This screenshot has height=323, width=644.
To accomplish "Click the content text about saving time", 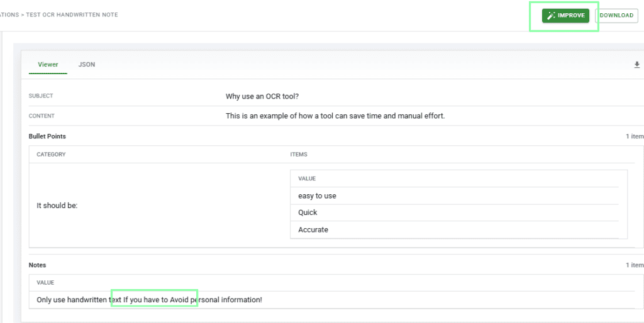I will pyautogui.click(x=335, y=116).
